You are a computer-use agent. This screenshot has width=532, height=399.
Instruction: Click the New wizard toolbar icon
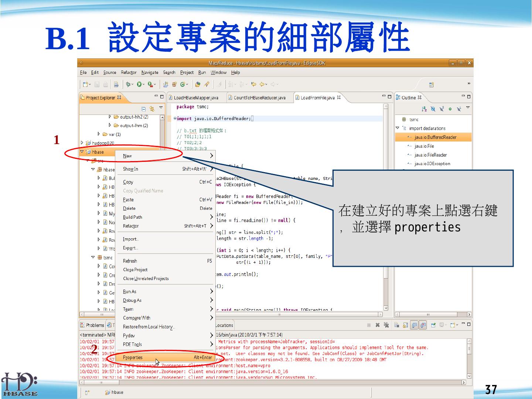point(85,85)
